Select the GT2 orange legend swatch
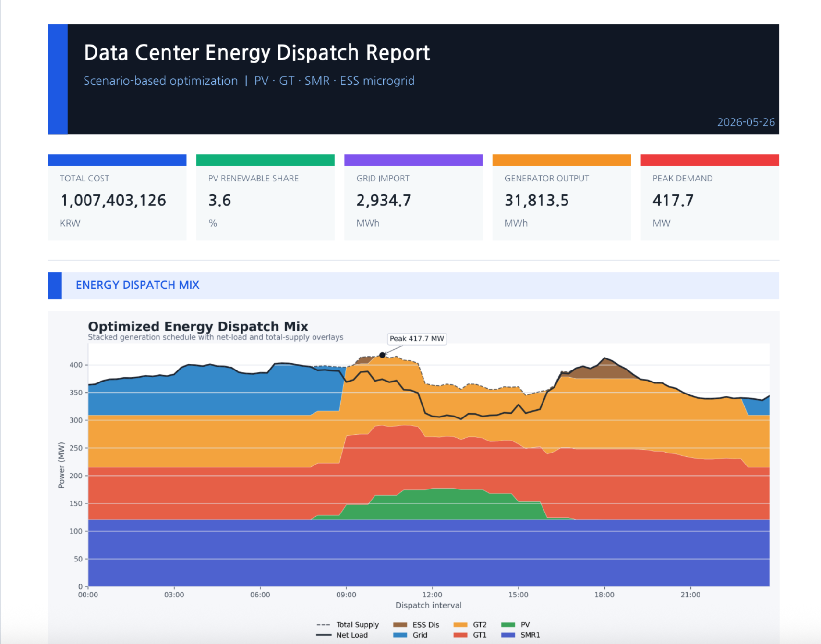This screenshot has height=644, width=821. [460, 625]
